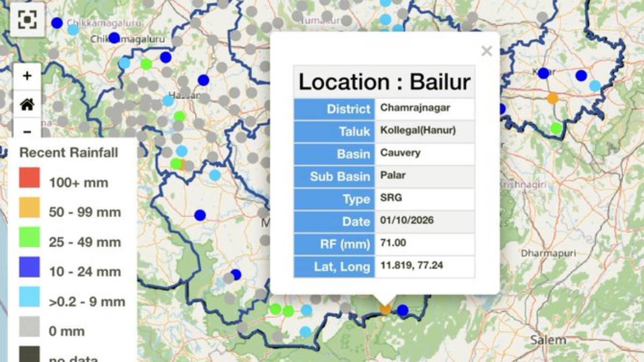Click the rainfall 71.00 value
The height and width of the screenshot is (362, 644).
[393, 243]
